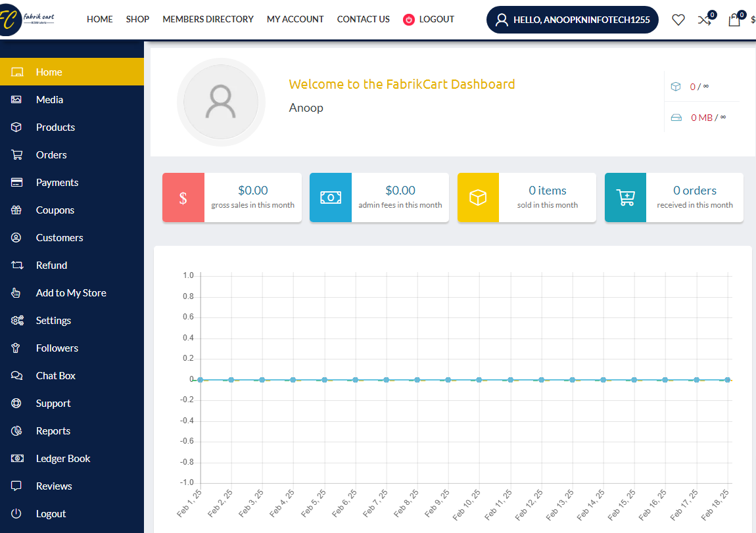The height and width of the screenshot is (533, 756).
Task: Open Coupons in the sidebar
Action: click(55, 210)
